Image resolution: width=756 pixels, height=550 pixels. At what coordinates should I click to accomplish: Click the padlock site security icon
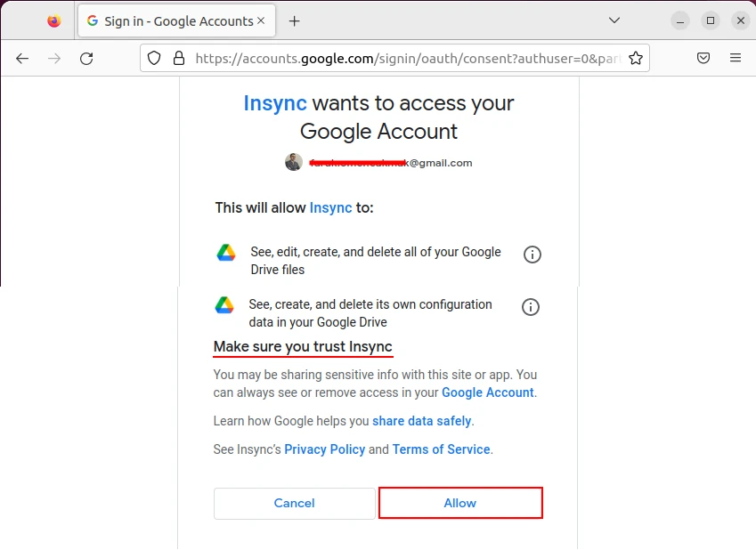[178, 58]
